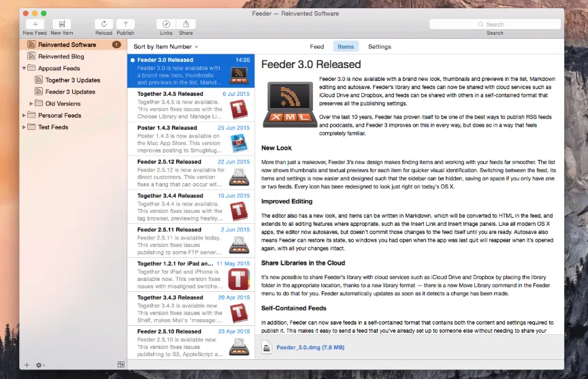Toggle the sidebar with the panel icon

120,365
